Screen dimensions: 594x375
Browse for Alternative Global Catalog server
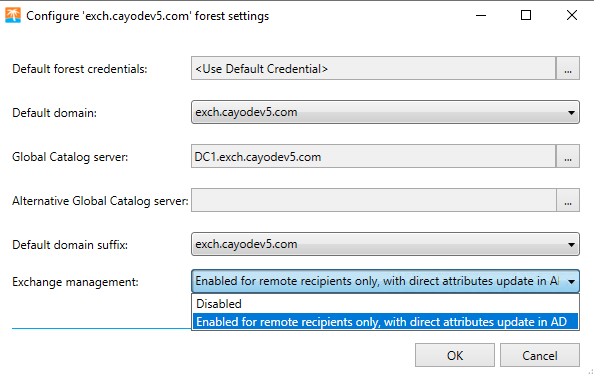click(x=567, y=200)
